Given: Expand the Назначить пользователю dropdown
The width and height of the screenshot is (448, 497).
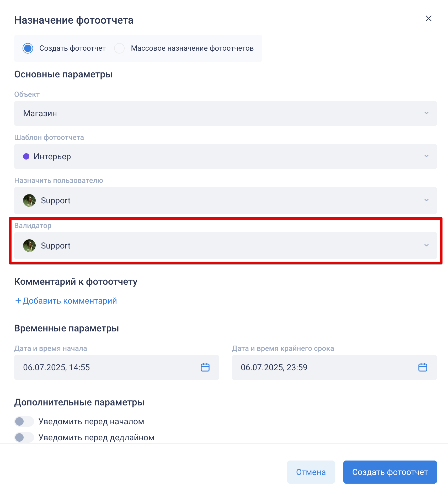Looking at the screenshot, I should tap(226, 200).
